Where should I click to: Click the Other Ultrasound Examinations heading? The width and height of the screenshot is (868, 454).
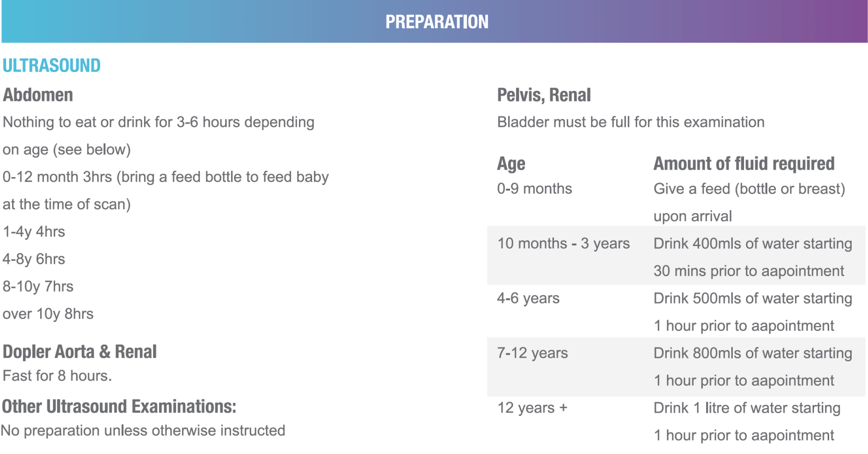pyautogui.click(x=119, y=406)
